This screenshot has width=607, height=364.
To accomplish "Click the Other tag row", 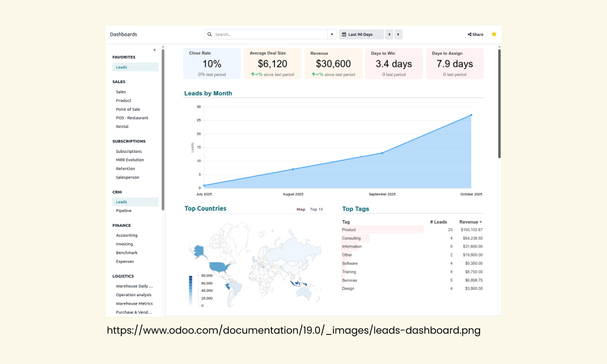I will click(412, 255).
